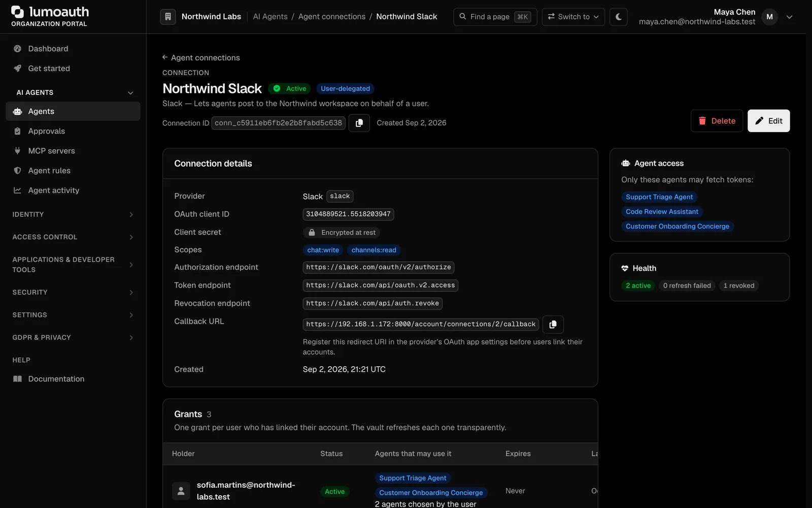Screen dimensions: 812x508
Task: Edit the Northwind Slack connection
Action: tap(768, 121)
